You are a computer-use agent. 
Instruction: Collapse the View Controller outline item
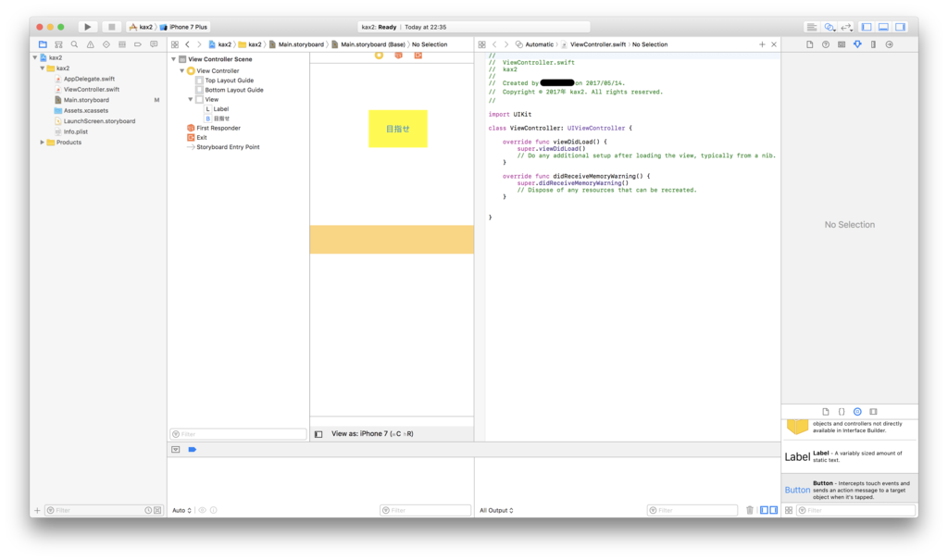pyautogui.click(x=182, y=70)
